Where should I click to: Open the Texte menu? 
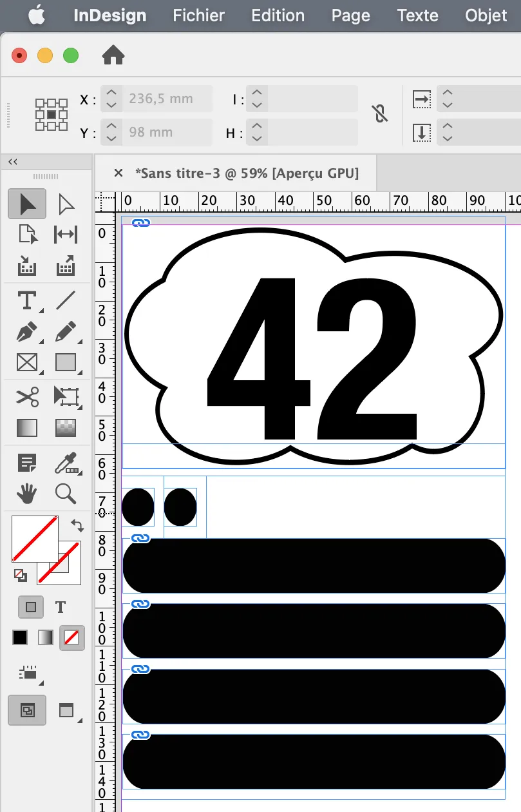coord(417,15)
